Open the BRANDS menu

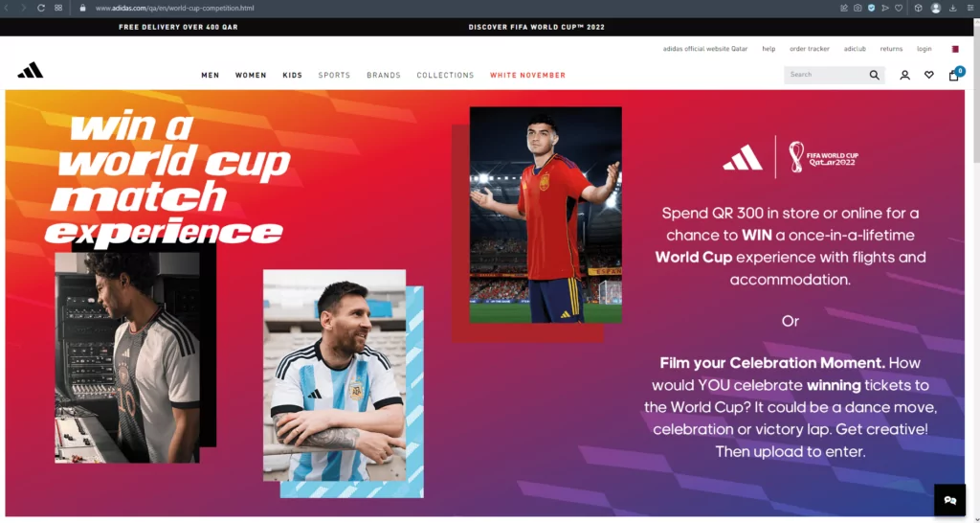[x=384, y=75]
